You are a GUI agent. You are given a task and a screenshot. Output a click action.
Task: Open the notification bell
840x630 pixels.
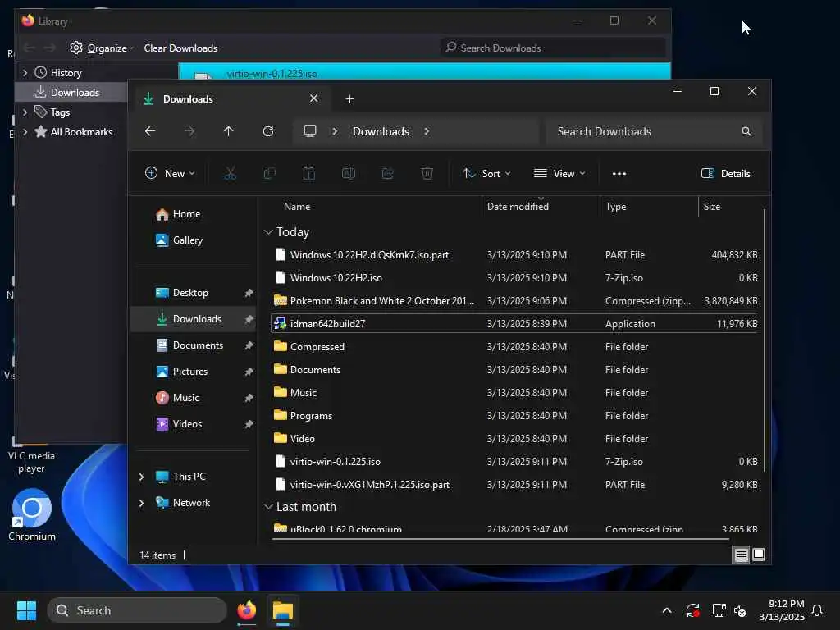[818, 610]
